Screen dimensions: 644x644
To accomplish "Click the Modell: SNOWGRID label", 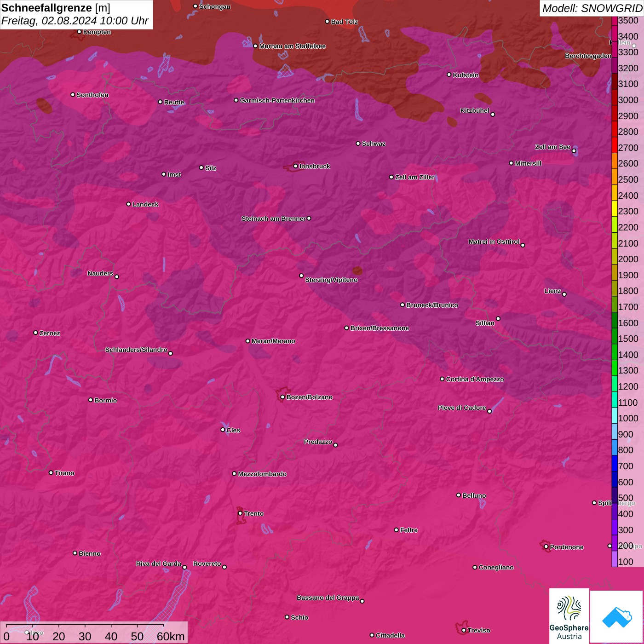I will tap(592, 8).
